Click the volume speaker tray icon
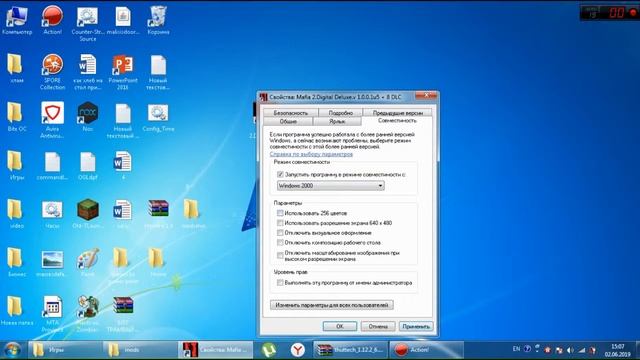640x360 pixels. (570, 350)
